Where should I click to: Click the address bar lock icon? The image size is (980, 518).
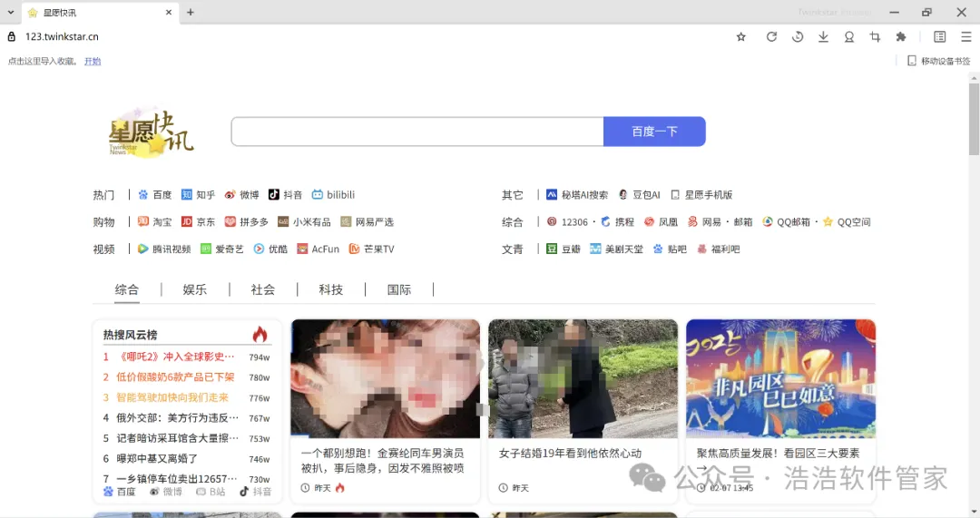[11, 37]
